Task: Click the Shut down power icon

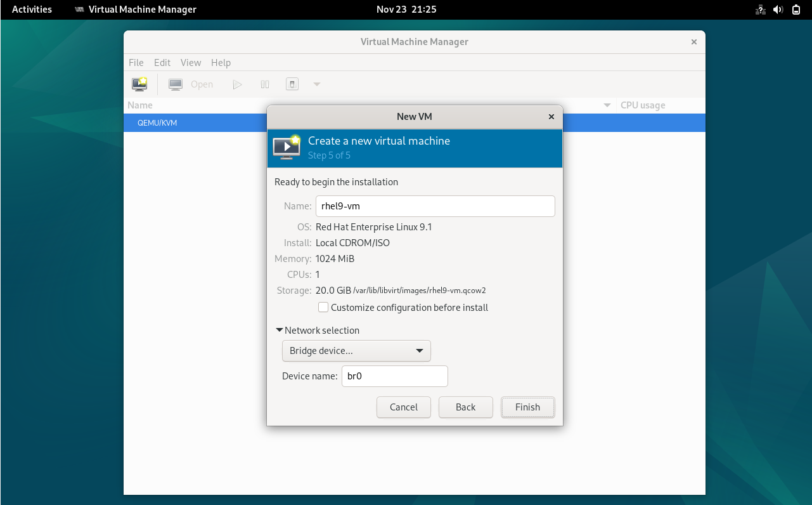Action: pos(292,84)
